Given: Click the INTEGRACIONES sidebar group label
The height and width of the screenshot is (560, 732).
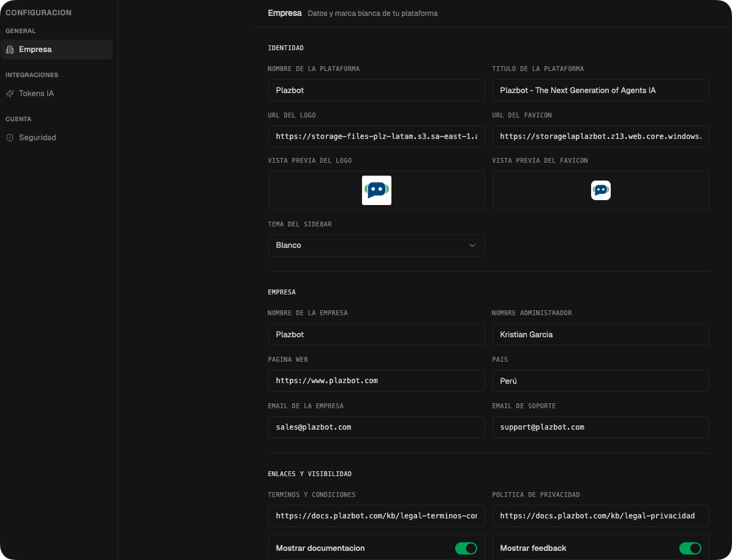Looking at the screenshot, I should (x=32, y=75).
